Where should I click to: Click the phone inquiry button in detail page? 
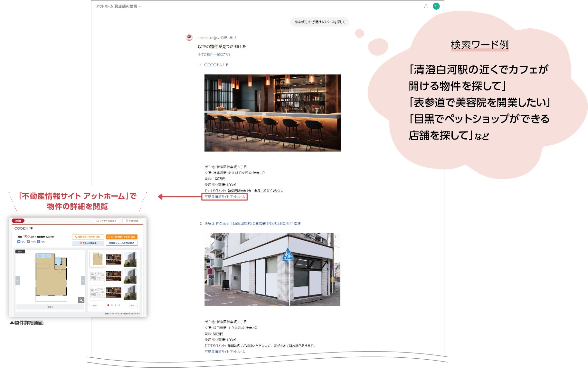pyautogui.click(x=88, y=237)
